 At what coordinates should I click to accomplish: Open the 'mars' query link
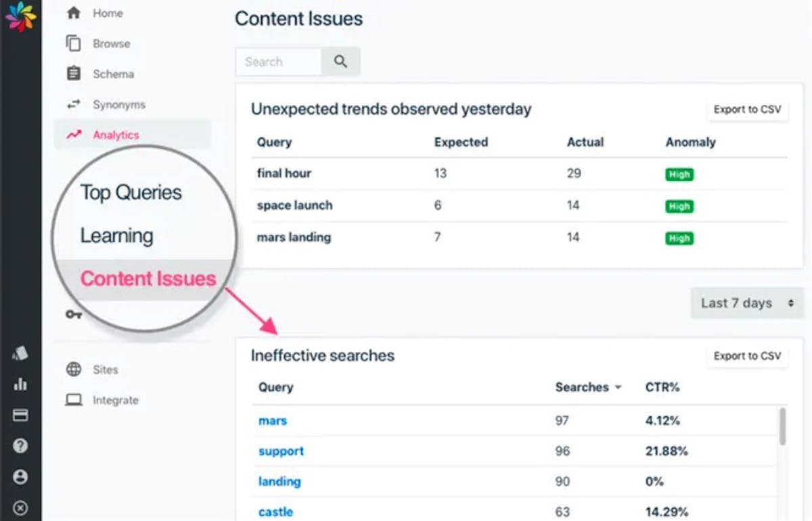click(x=273, y=421)
